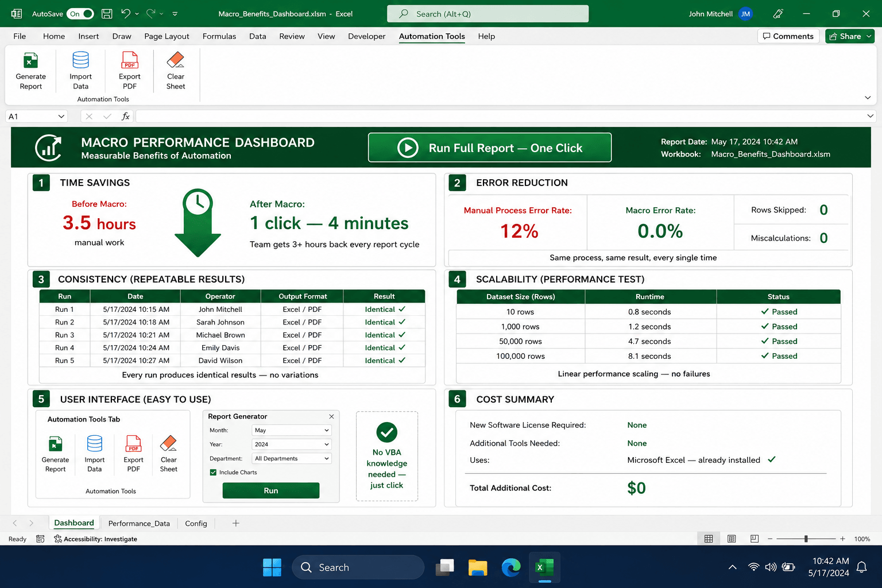The height and width of the screenshot is (588, 882).
Task: Click the formula bar confirm checkmark
Action: [107, 116]
